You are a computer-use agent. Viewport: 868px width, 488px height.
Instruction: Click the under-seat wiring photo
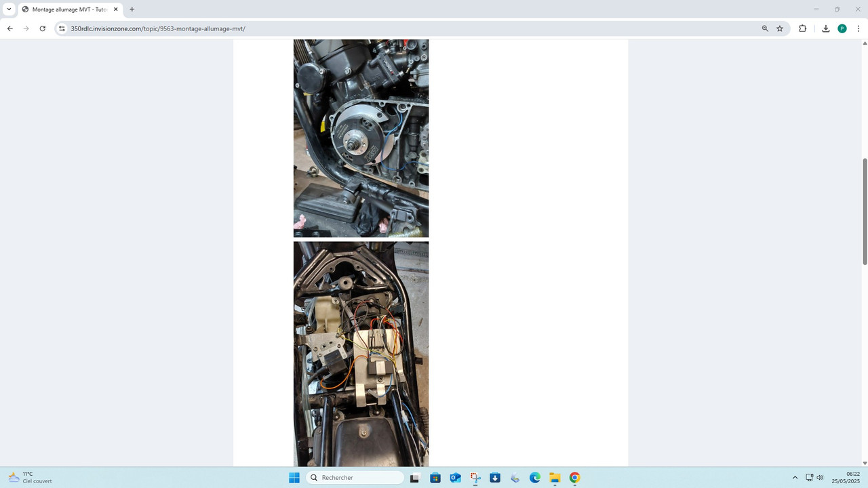pos(361,354)
